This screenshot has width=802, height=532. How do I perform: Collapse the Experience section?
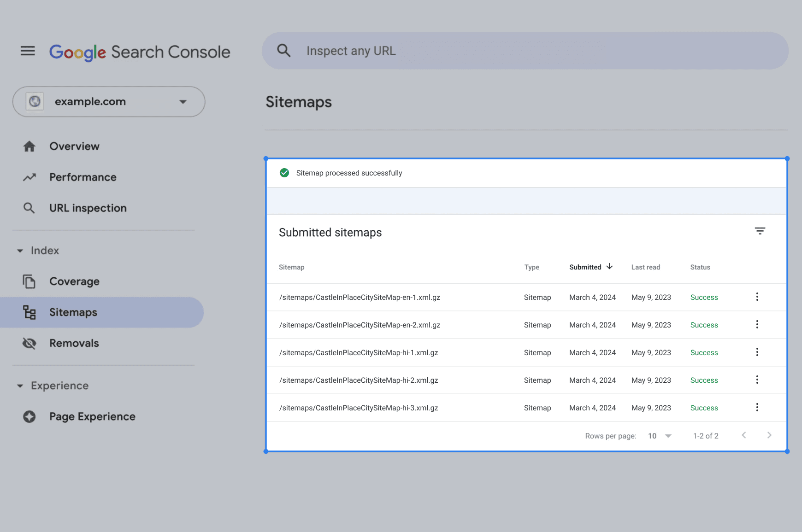pyautogui.click(x=20, y=386)
